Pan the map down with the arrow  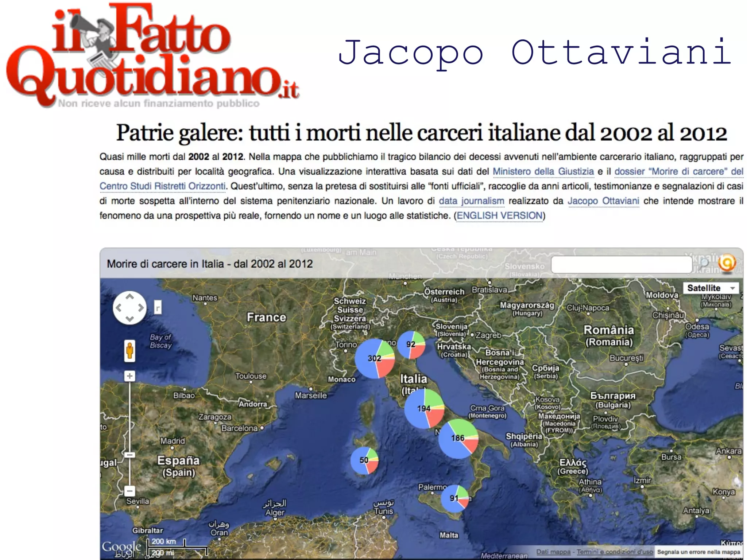click(x=129, y=319)
